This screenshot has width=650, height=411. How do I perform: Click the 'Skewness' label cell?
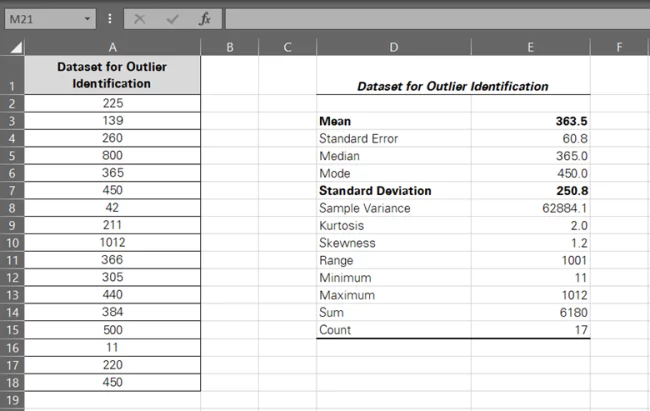[x=394, y=243]
